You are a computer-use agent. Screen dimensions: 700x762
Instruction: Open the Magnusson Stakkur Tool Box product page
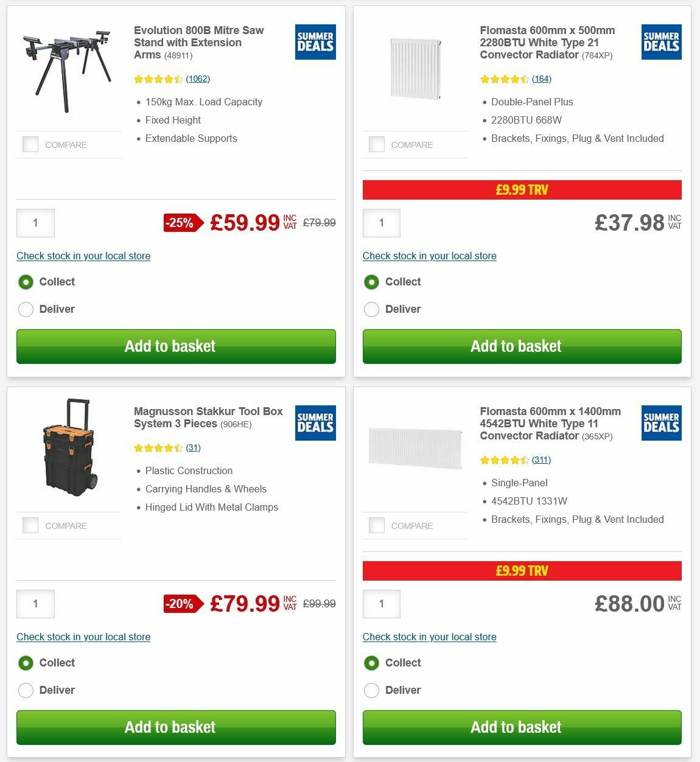208,418
